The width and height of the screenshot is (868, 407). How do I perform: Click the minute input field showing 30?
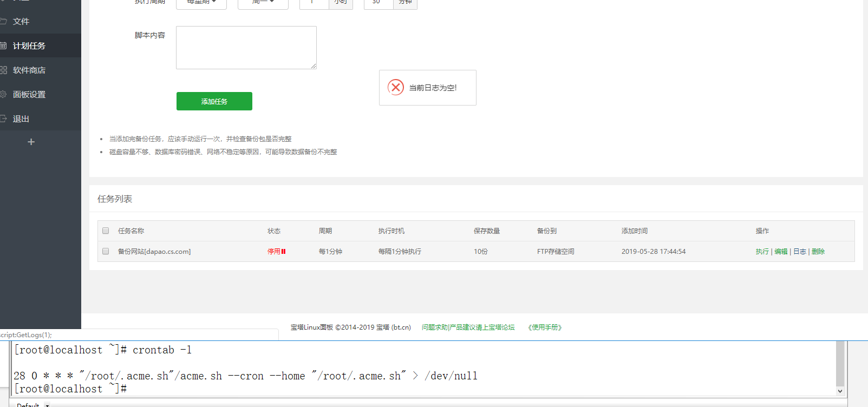[x=378, y=3]
